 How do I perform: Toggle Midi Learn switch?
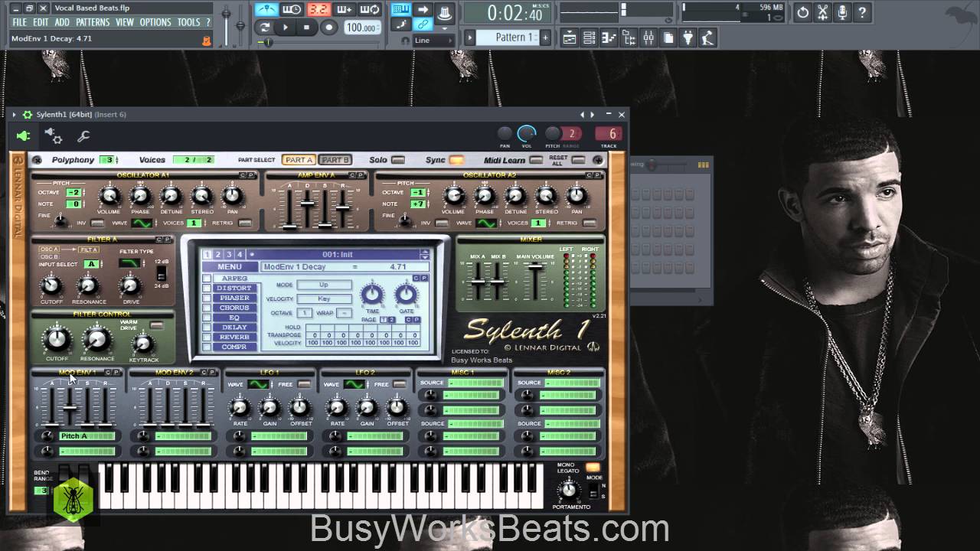[x=536, y=160]
